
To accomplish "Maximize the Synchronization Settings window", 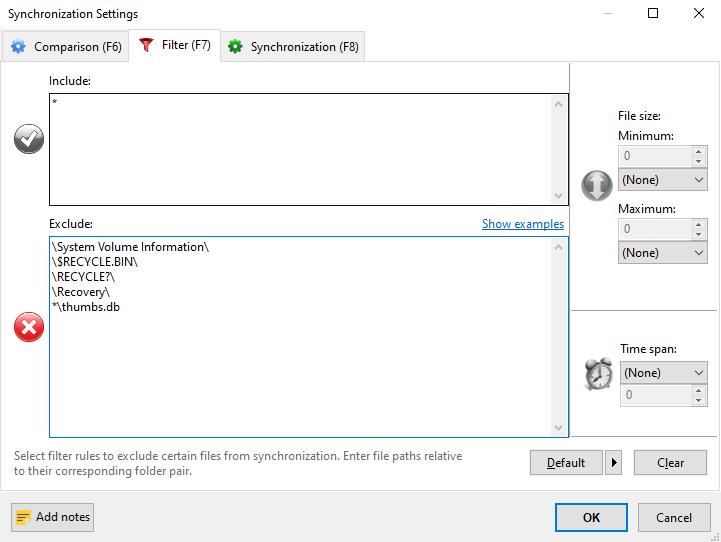I will 653,13.
